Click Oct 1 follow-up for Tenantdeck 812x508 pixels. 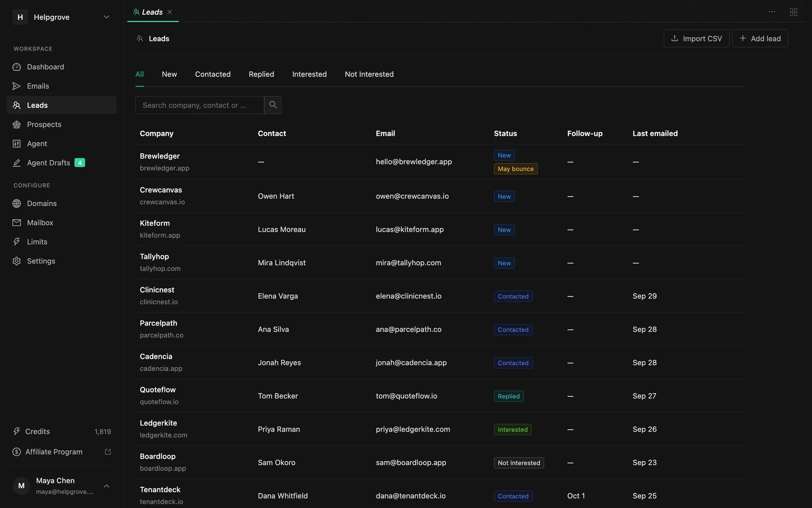tap(576, 496)
